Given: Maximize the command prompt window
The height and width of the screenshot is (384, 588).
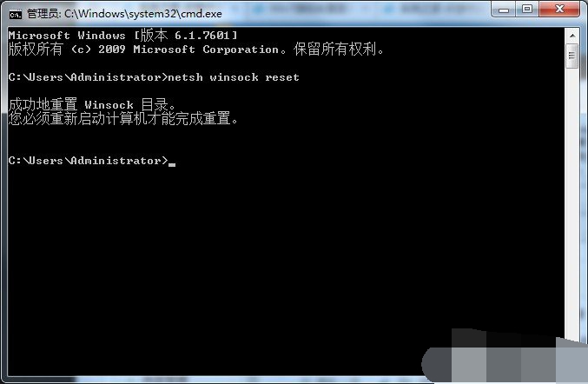Looking at the screenshot, I should [x=527, y=9].
